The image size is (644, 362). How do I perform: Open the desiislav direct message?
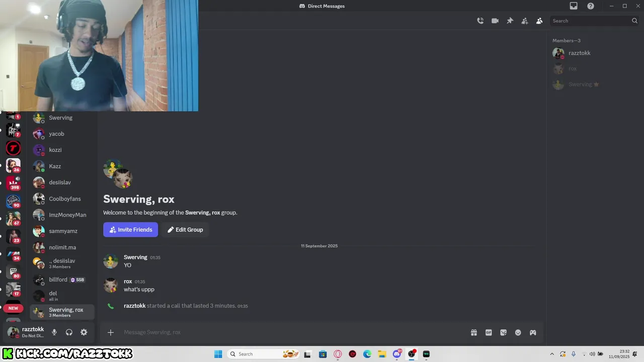click(x=62, y=183)
